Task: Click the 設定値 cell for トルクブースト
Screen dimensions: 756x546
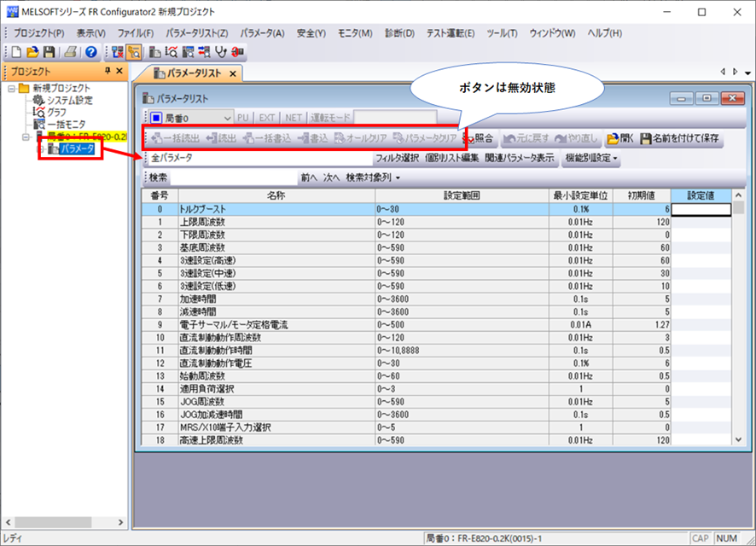Action: click(x=701, y=209)
